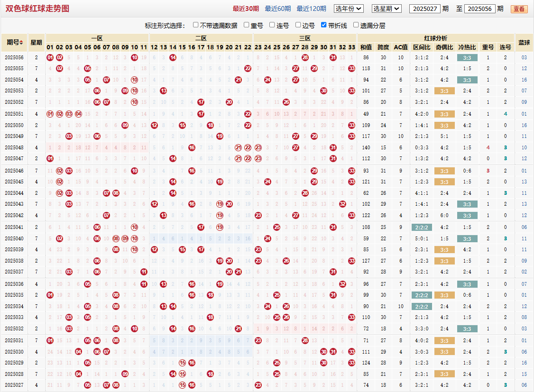
Task: Click the 星期 column header
Action: click(36, 43)
